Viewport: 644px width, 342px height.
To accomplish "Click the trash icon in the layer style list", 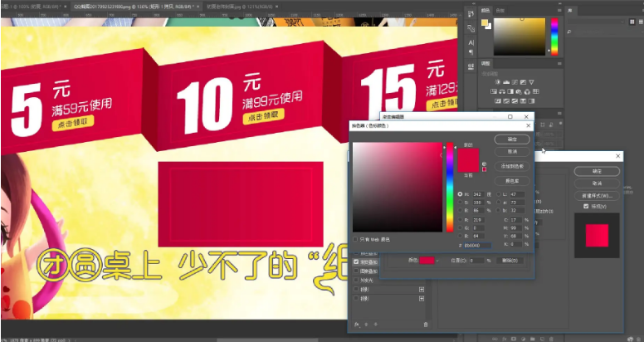I will click(x=426, y=325).
